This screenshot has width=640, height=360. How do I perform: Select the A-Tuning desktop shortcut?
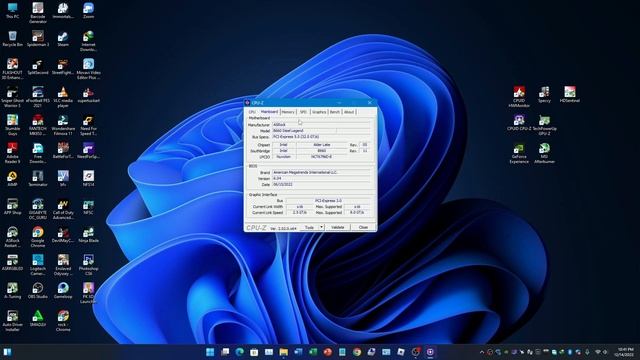(12, 291)
